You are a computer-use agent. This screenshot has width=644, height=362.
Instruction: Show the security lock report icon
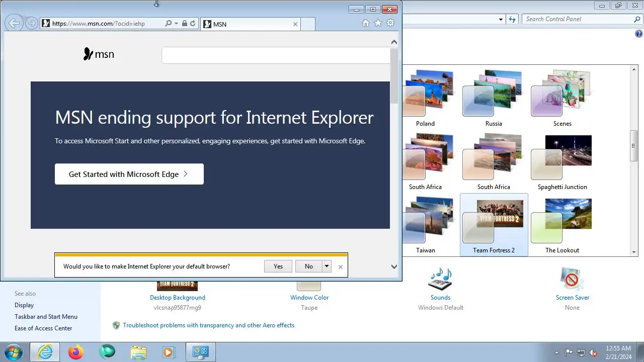pos(185,24)
